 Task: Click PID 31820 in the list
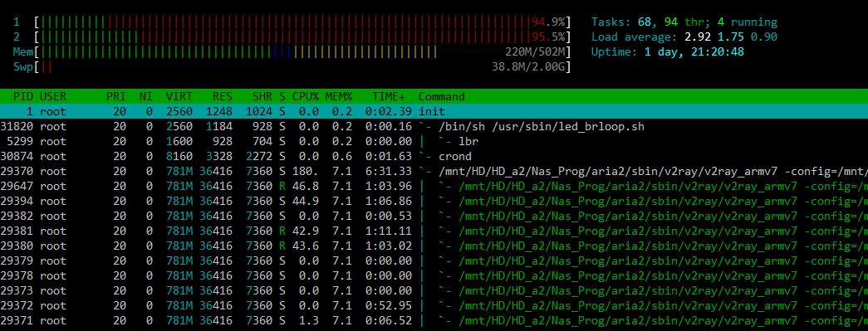[x=17, y=127]
